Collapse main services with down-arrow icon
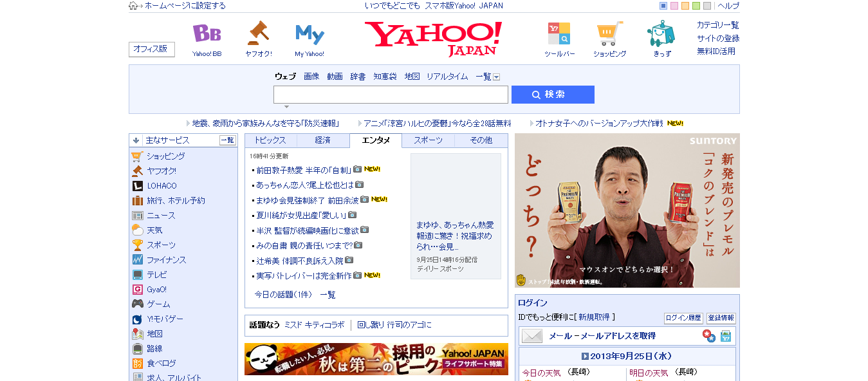Screen dimensions: 868x381 [x=136, y=140]
